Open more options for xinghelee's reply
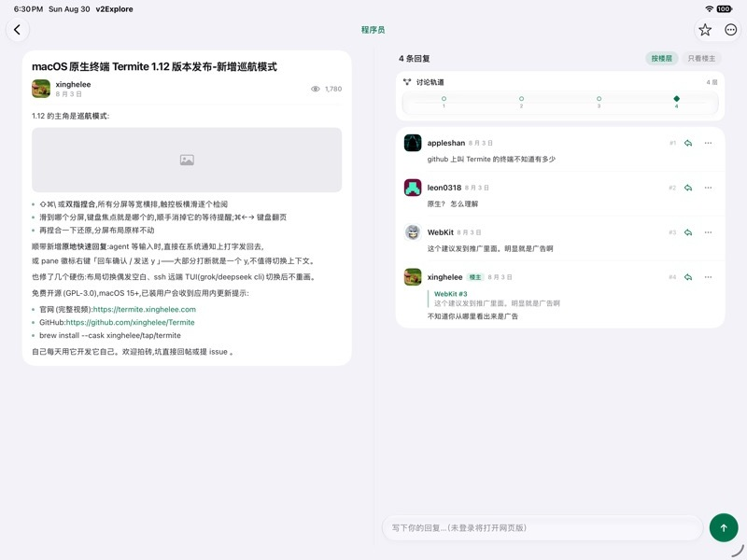747x560 pixels. point(709,277)
